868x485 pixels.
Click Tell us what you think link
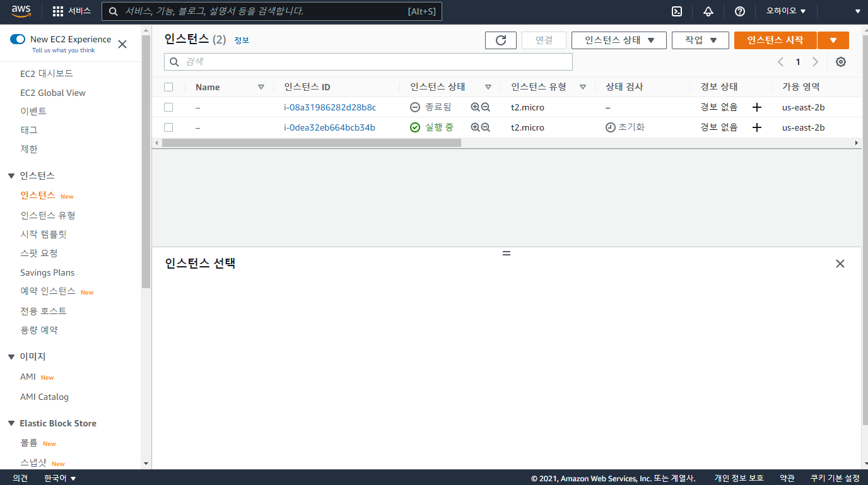coord(64,50)
